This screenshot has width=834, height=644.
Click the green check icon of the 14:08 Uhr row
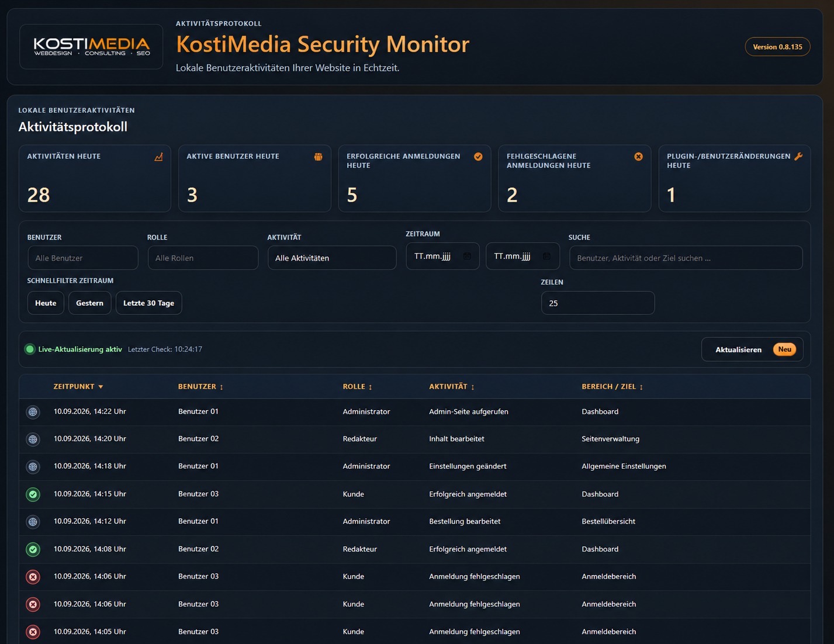click(33, 549)
